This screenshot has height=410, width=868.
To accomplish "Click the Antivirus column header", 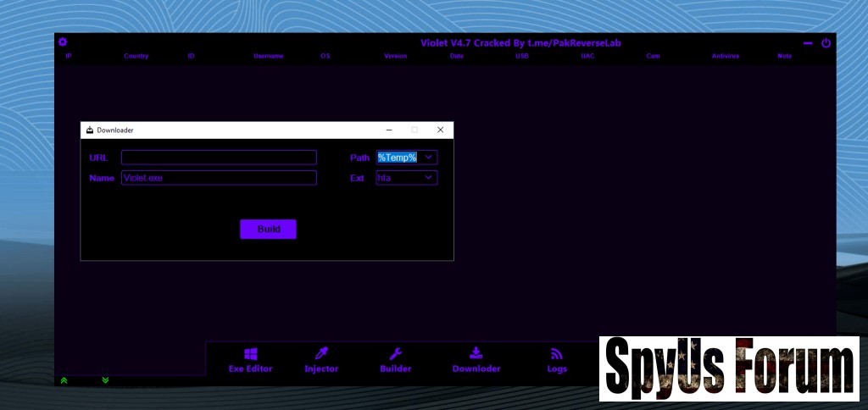I will click(725, 56).
